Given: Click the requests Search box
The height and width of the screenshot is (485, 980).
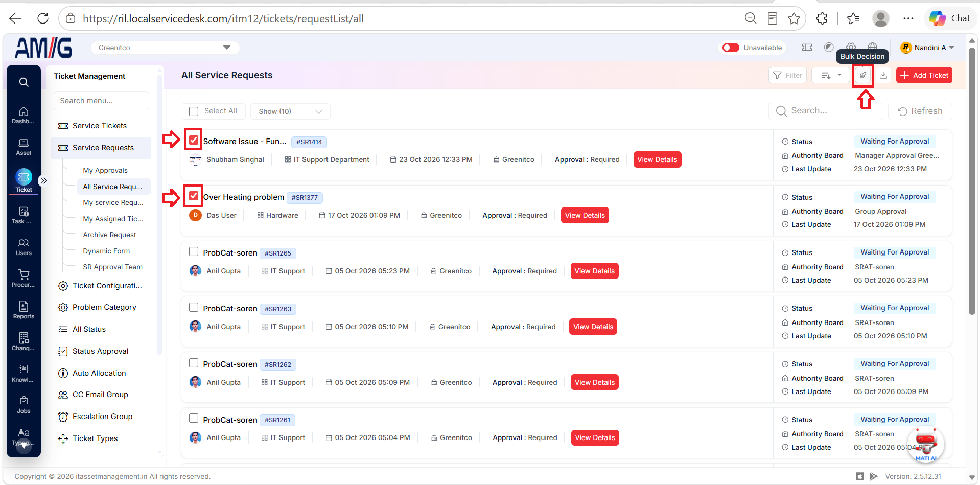Looking at the screenshot, I should [x=826, y=111].
